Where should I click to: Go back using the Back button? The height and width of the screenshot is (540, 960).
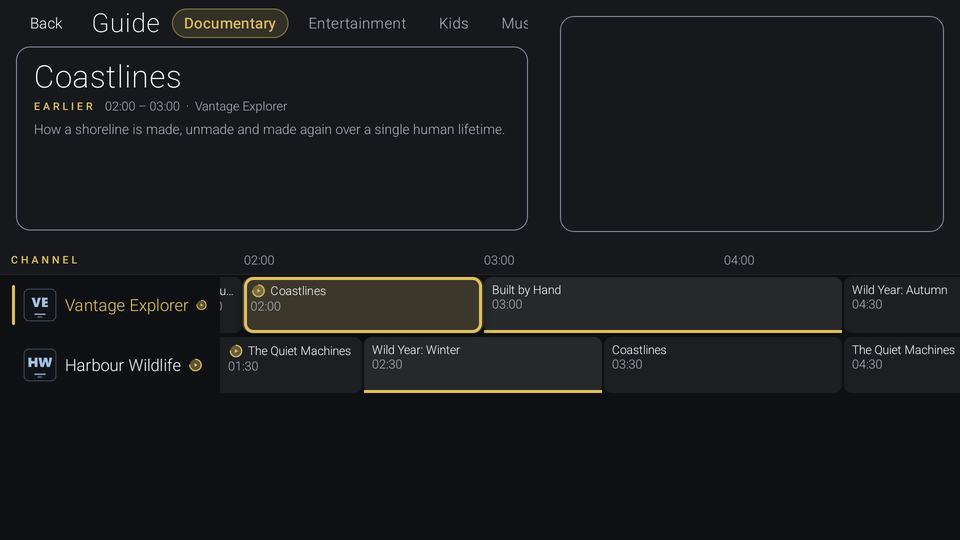[x=46, y=23]
